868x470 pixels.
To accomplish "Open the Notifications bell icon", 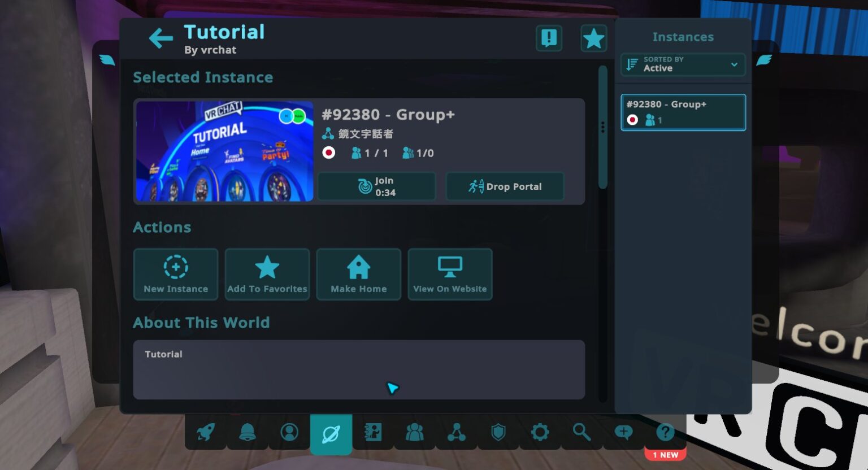I will 247,432.
